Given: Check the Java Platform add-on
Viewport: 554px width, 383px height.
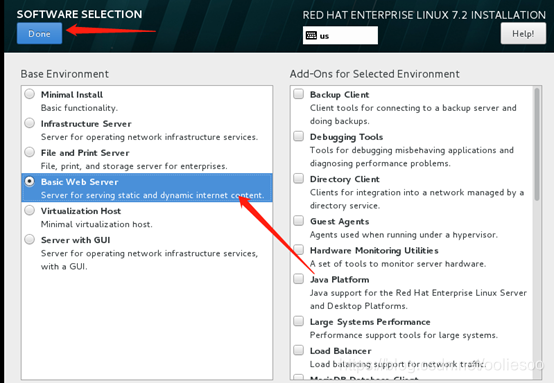Looking at the screenshot, I should pyautogui.click(x=299, y=279).
